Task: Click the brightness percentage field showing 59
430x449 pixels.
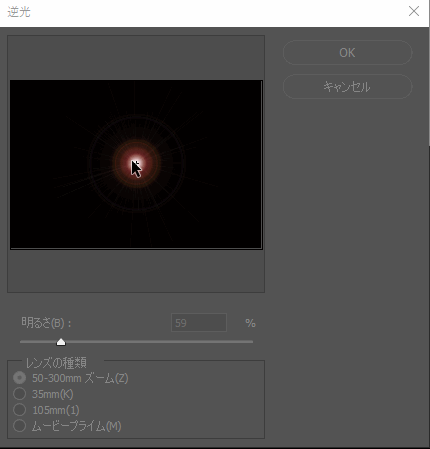Action: 199,323
